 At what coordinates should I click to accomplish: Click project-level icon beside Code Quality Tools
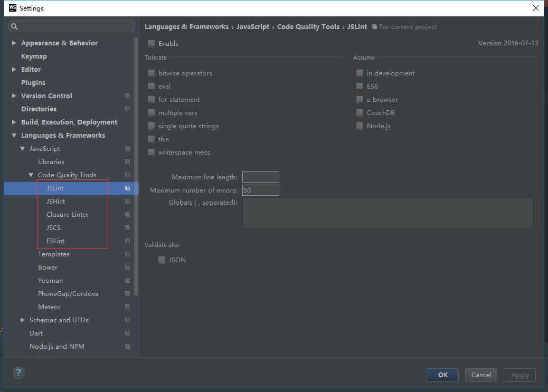pos(128,175)
